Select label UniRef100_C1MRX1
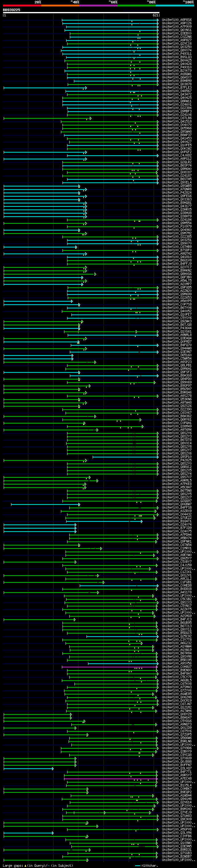Image resolution: width=197 pixels, height=868 pixels. coord(177,548)
